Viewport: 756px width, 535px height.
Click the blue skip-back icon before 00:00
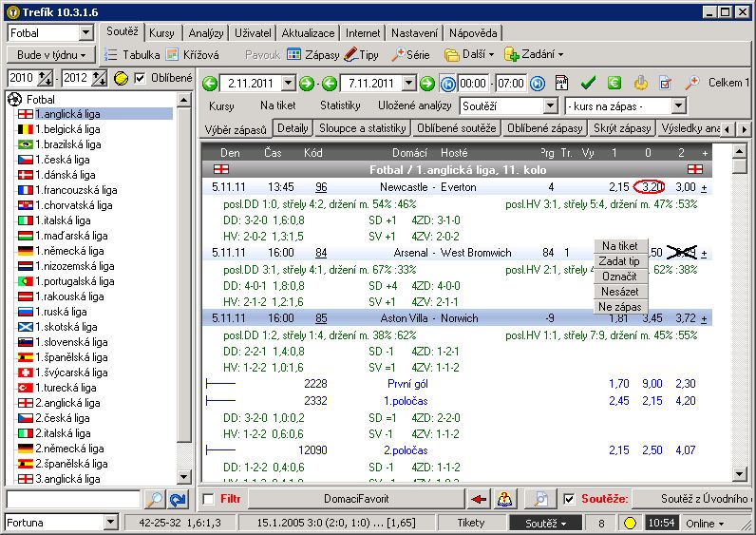pyautogui.click(x=448, y=84)
